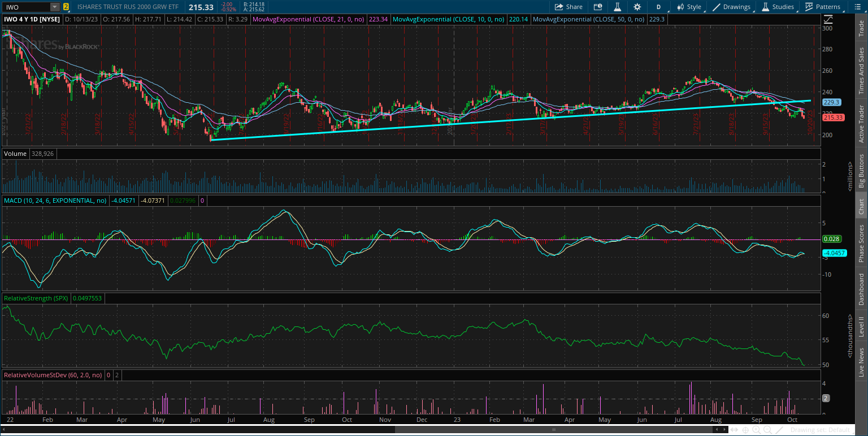Click the Volume study label
The width and height of the screenshot is (868, 436).
(x=15, y=153)
